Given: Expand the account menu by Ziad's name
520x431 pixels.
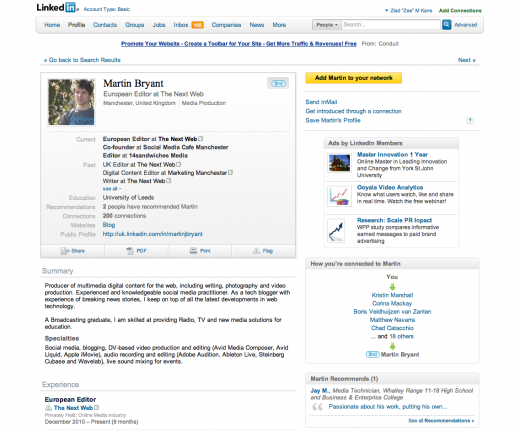Looking at the screenshot, I should [387, 11].
